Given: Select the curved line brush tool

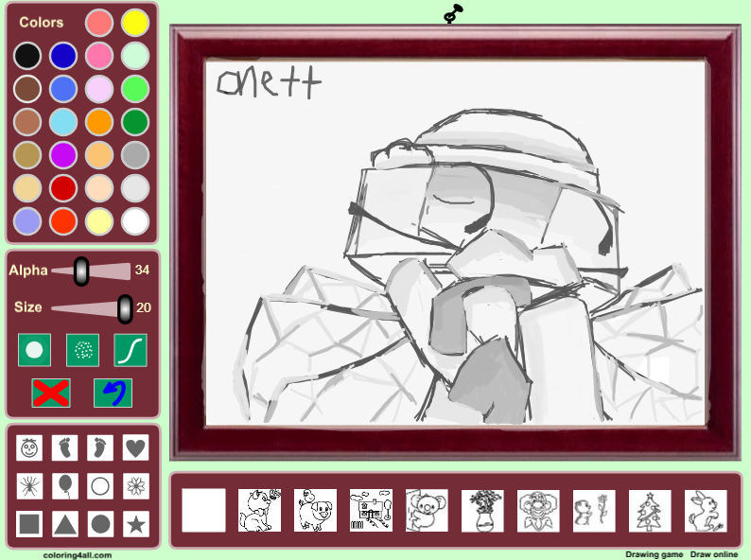Looking at the screenshot, I should 131,350.
